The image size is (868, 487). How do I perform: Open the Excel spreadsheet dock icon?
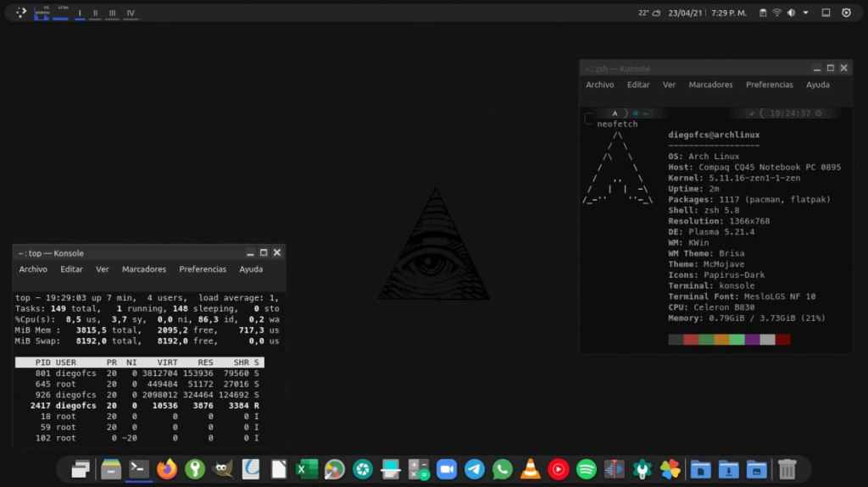point(306,469)
